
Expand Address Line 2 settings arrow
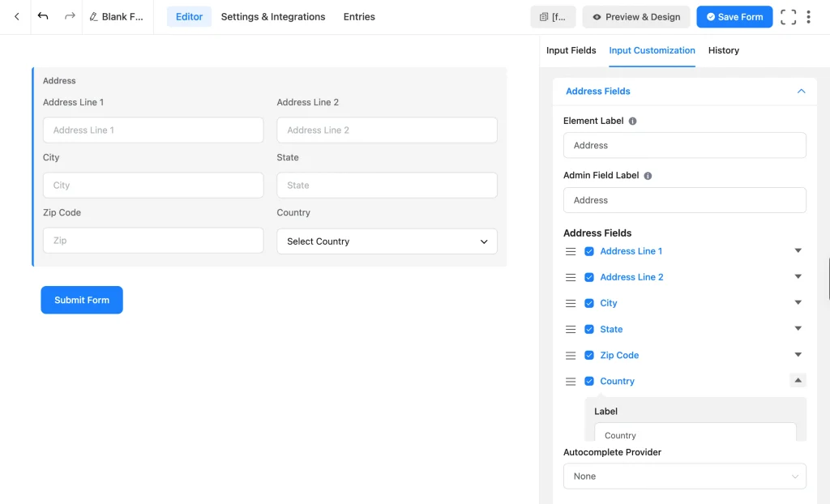click(x=798, y=276)
